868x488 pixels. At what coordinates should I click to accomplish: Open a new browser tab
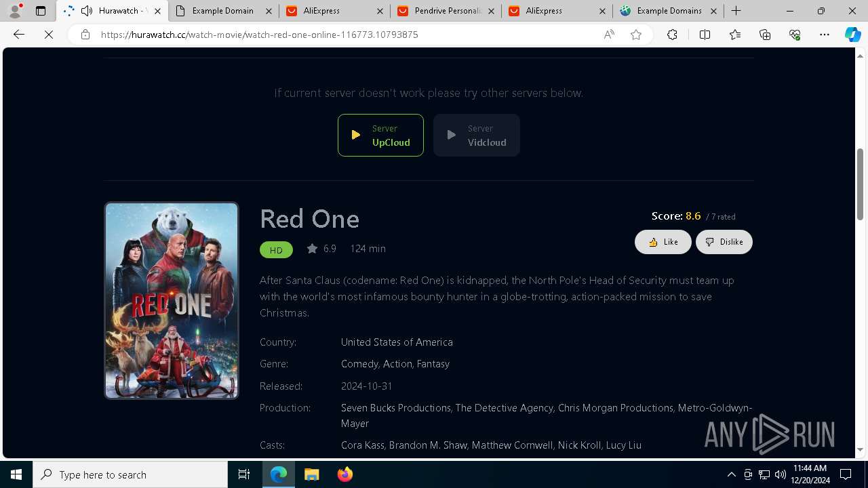(736, 11)
